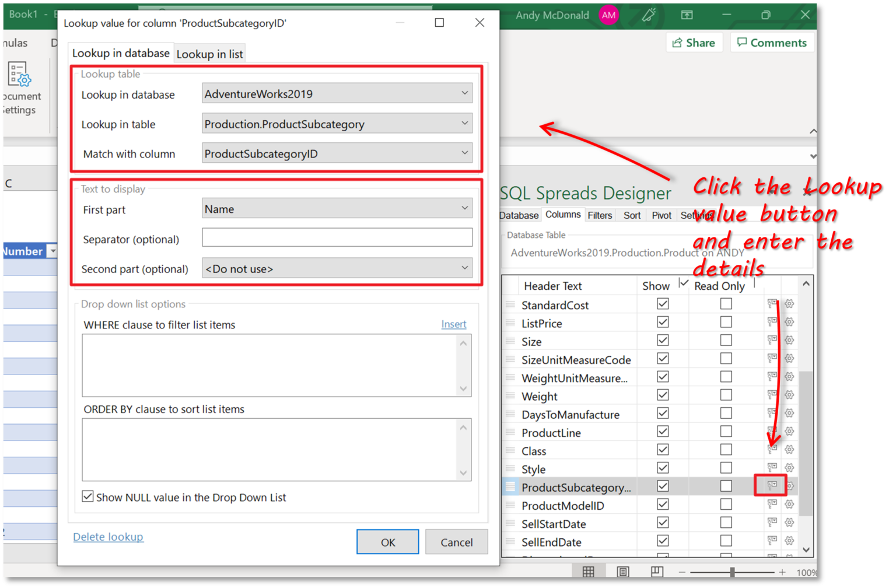Click the Page Break Preview icon
This screenshot has width=896, height=588.
coord(657,570)
